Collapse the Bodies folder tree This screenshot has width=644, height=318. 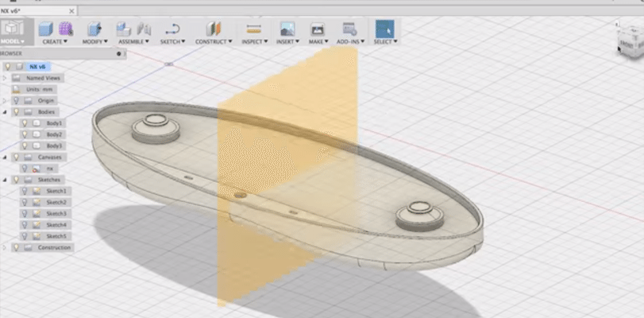[5, 112]
